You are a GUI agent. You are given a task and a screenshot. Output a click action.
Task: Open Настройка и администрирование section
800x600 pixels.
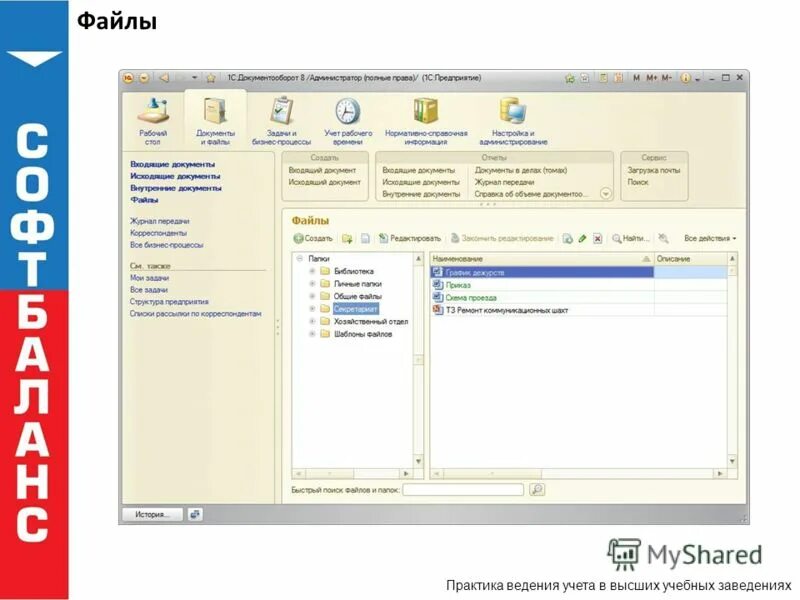point(513,121)
